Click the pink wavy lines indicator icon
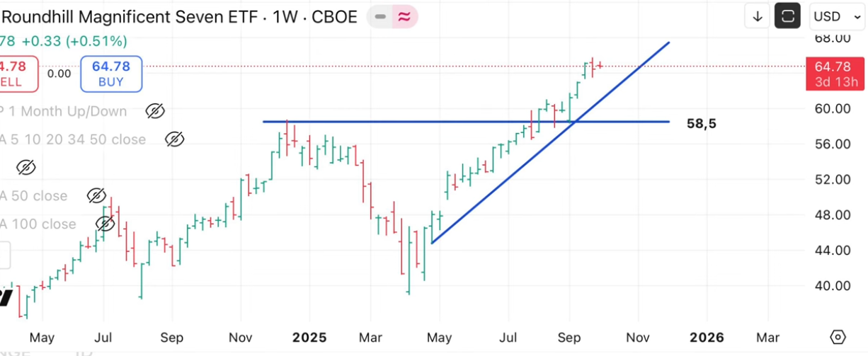 point(404,17)
